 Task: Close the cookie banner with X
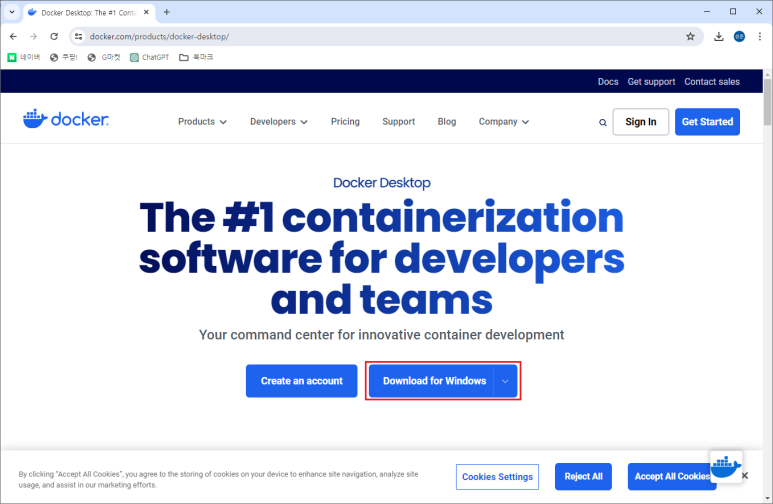745,476
